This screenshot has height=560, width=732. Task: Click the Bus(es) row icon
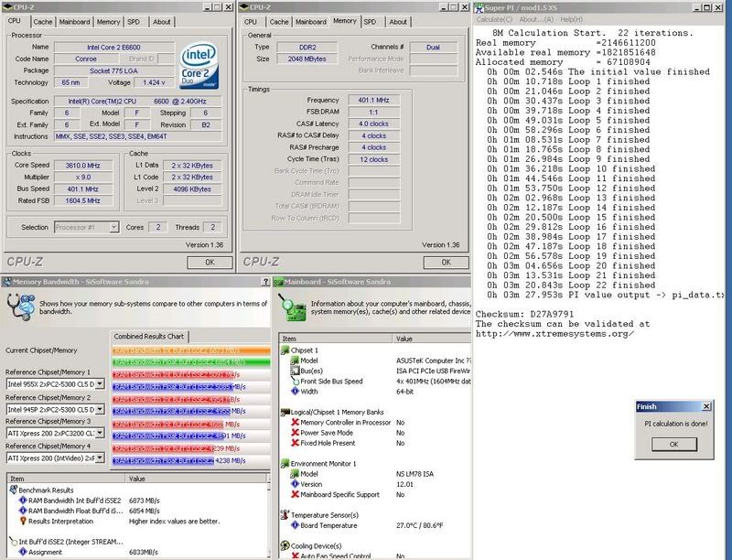click(x=295, y=371)
